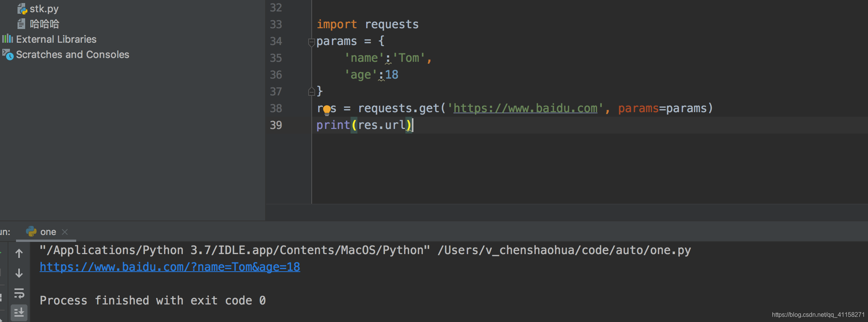
Task: Click the External Libraries bar-chart icon
Action: [x=8, y=39]
